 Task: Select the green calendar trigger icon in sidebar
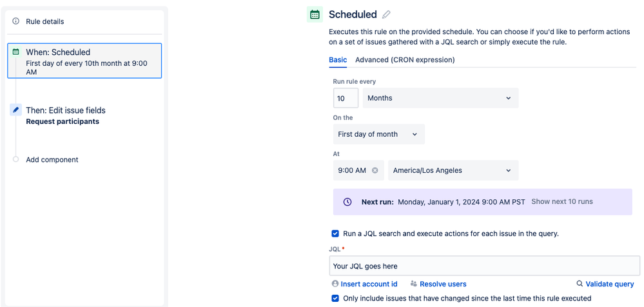click(x=15, y=52)
